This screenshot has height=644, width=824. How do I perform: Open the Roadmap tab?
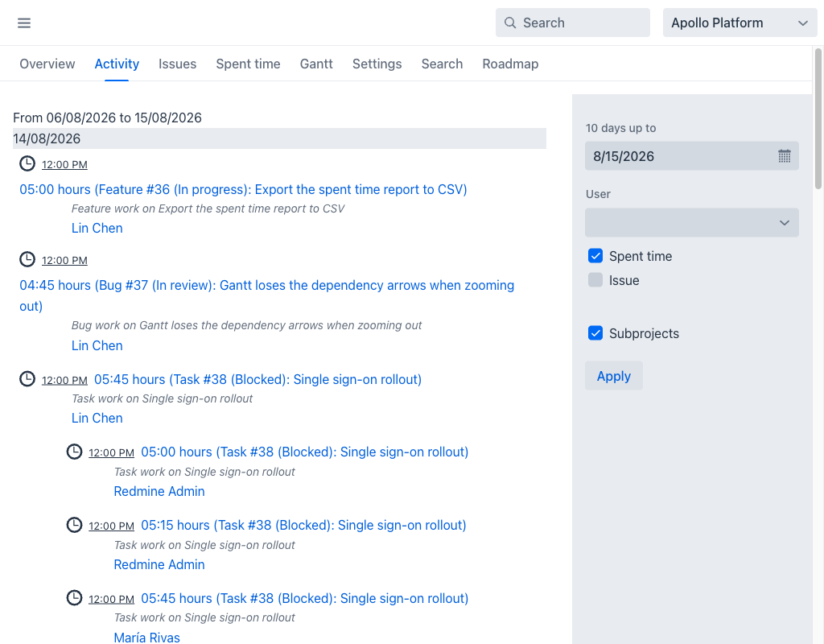click(x=510, y=64)
